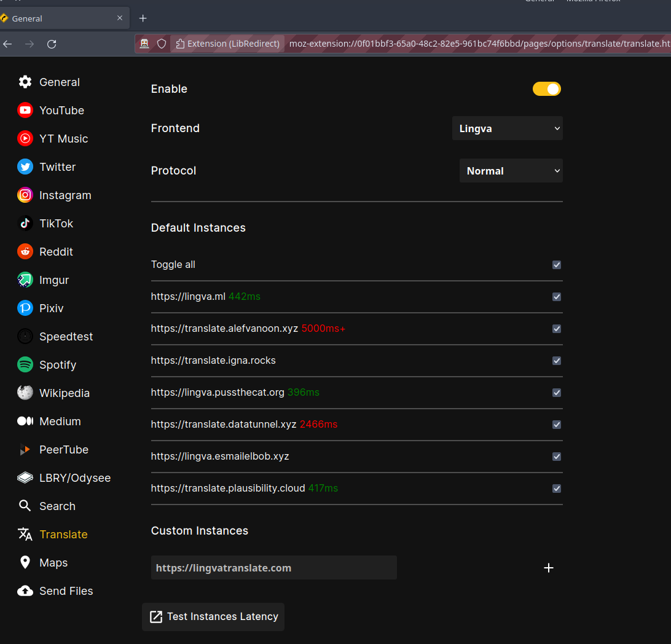Disable the Enable toggle for Translate
671x644 pixels.
(x=546, y=88)
